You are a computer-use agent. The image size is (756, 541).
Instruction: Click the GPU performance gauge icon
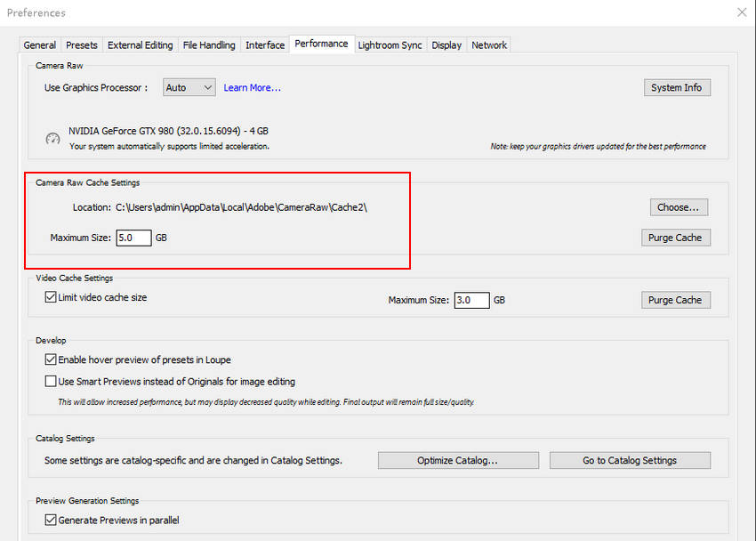click(x=52, y=139)
